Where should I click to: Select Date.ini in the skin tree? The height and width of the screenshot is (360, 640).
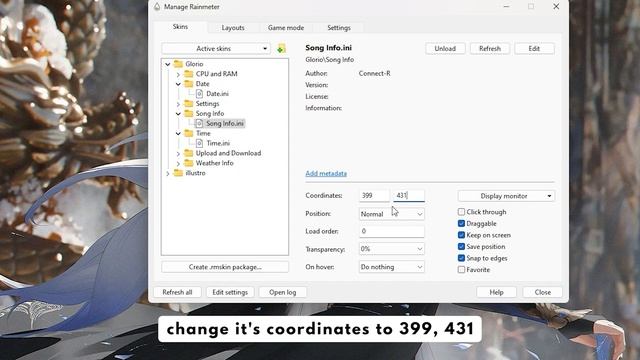pyautogui.click(x=218, y=93)
